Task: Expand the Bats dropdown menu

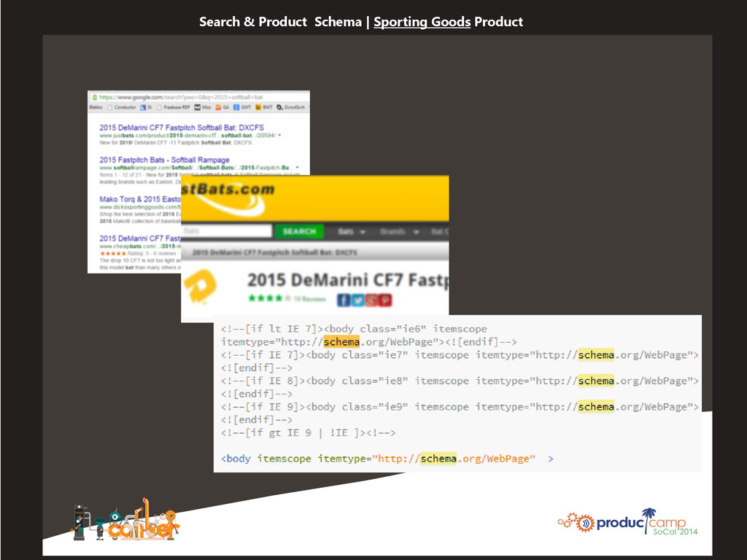Action: click(352, 232)
